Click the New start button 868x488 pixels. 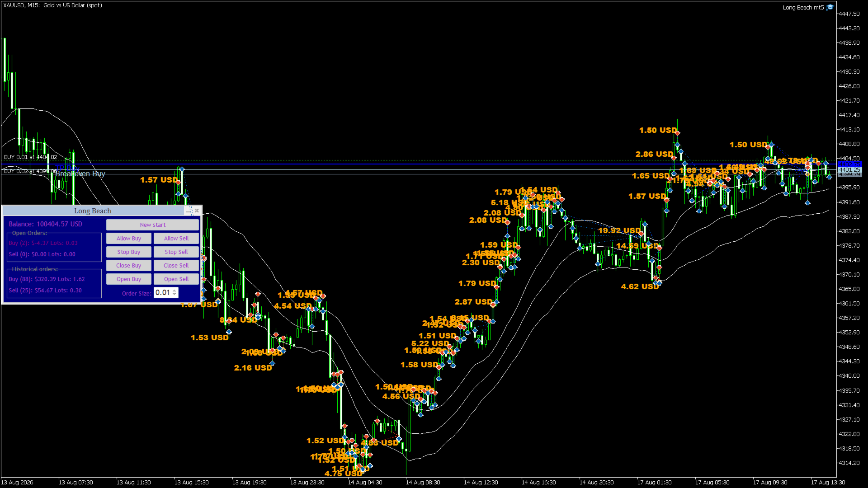153,225
